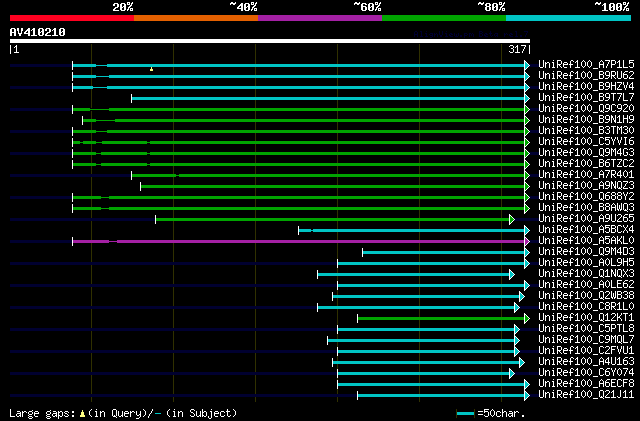640x421 pixels.
Task: Click the cyan alignment bar for B9T7L7
Action: [x=330, y=98]
